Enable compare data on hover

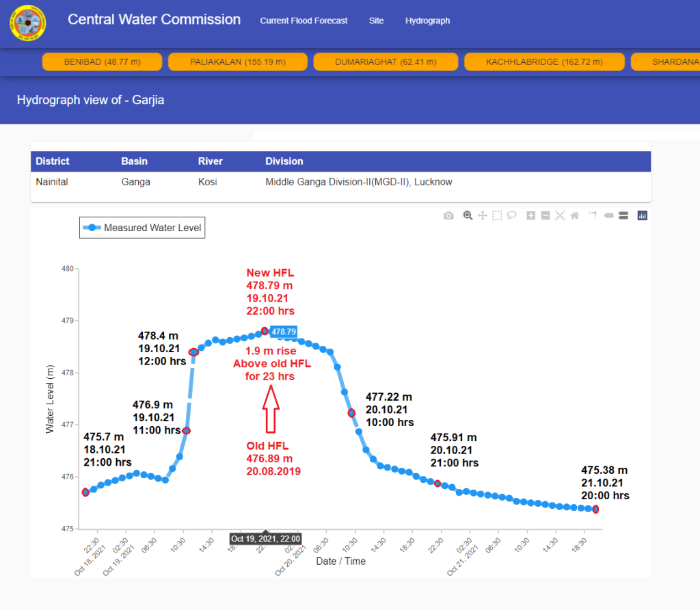[623, 215]
